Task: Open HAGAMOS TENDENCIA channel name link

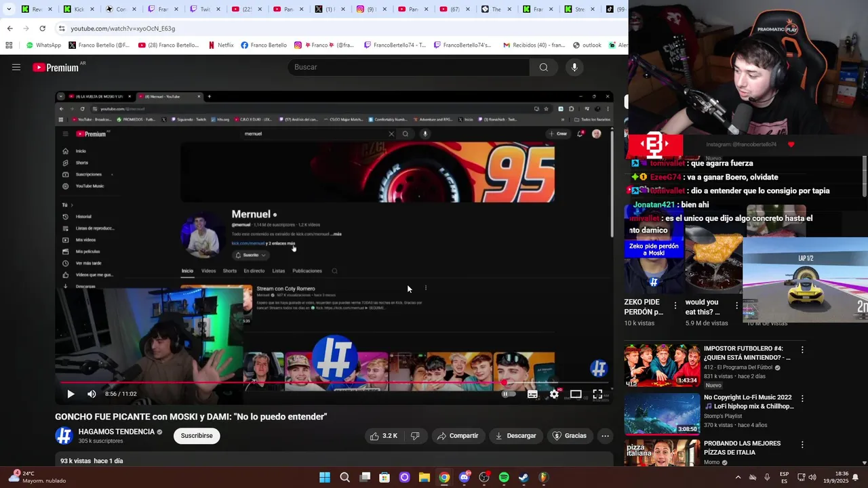Action: [116, 432]
